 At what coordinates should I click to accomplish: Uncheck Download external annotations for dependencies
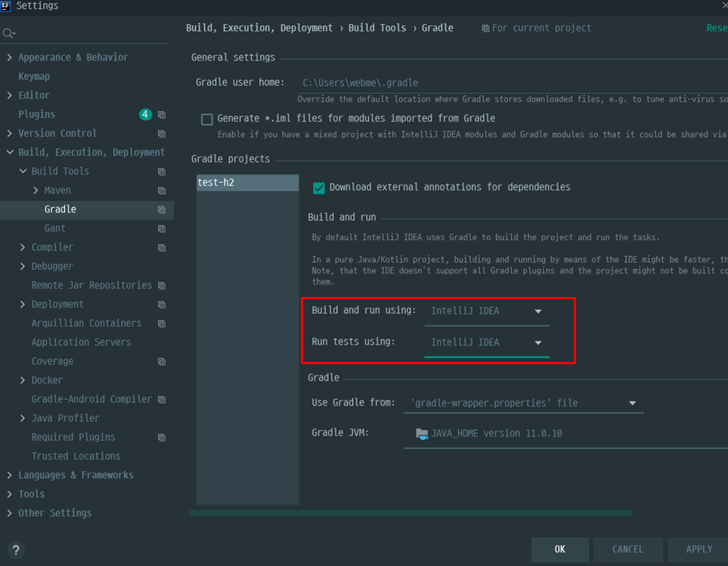click(x=318, y=188)
